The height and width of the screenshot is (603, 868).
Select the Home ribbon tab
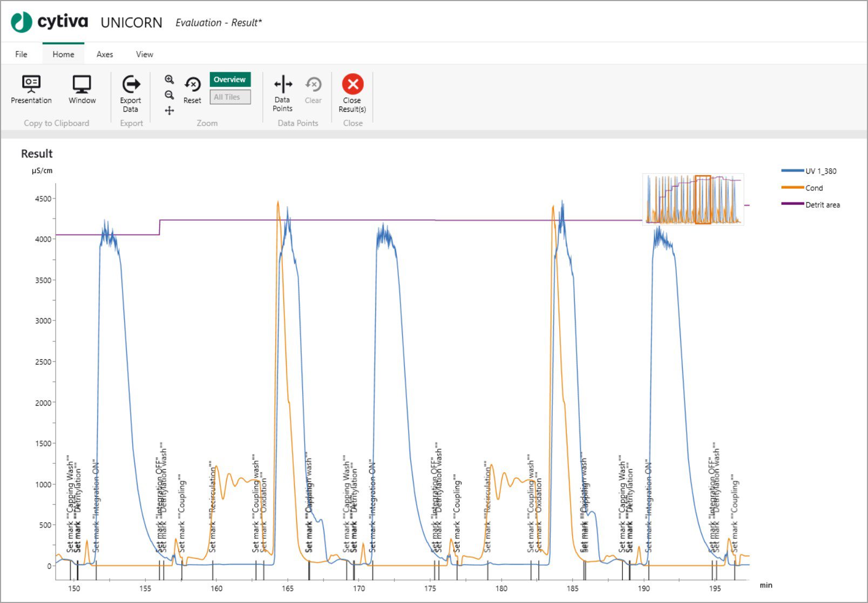click(63, 54)
